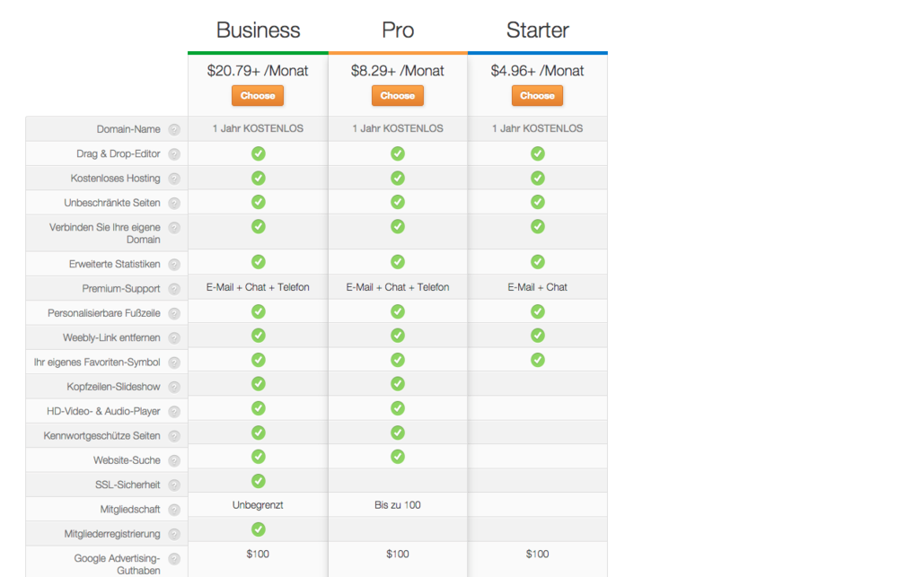Open help tooltip for Kostenloses Hosting
The image size is (924, 577).
point(174,179)
